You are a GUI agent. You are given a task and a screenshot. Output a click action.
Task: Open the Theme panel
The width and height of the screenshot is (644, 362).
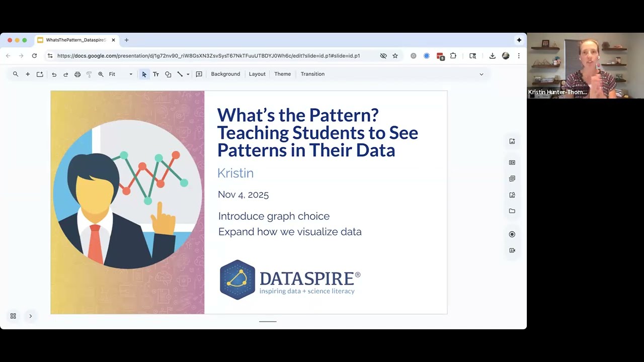282,74
